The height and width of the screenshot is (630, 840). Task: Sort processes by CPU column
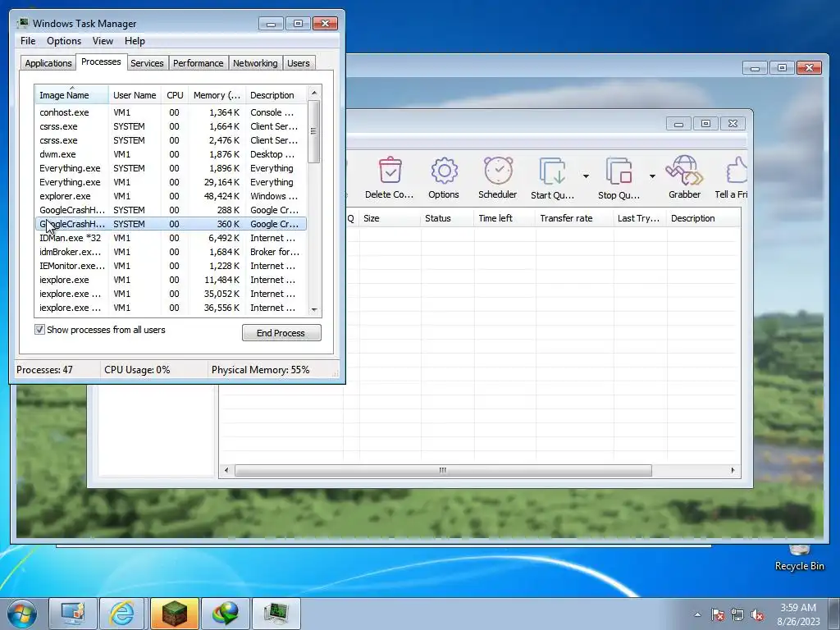pos(175,95)
